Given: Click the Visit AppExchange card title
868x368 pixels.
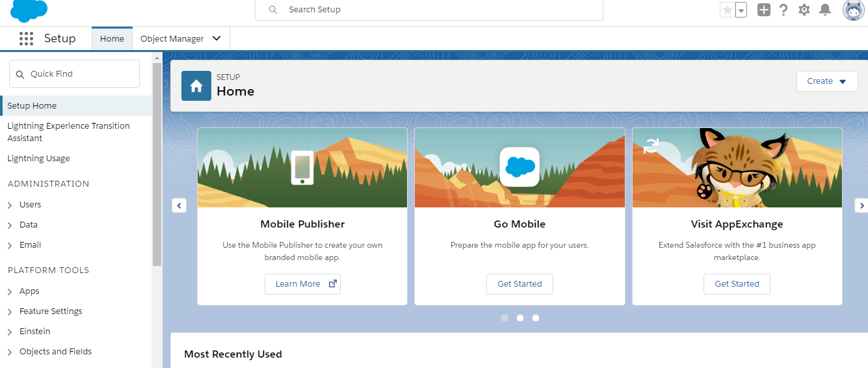Looking at the screenshot, I should point(737,224).
